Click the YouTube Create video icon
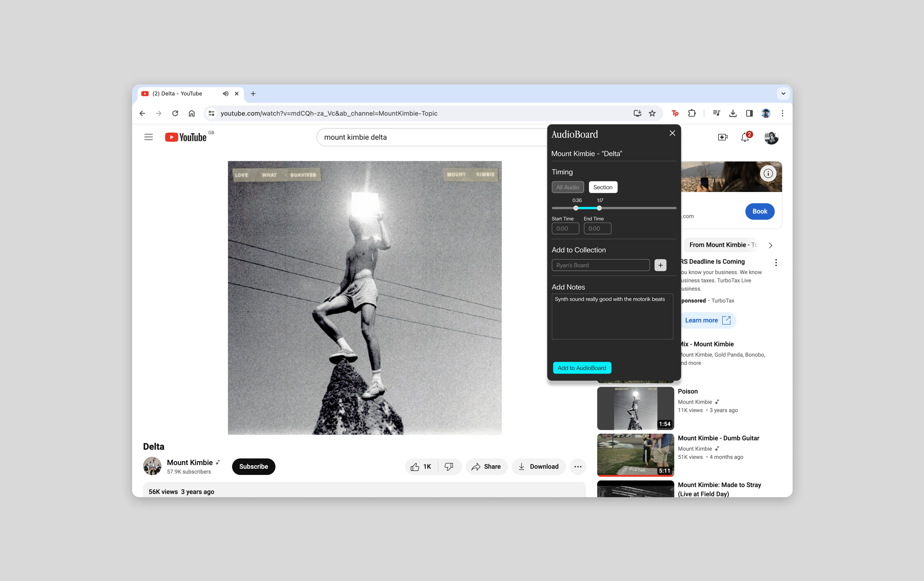Image resolution: width=924 pixels, height=581 pixels. 723,137
